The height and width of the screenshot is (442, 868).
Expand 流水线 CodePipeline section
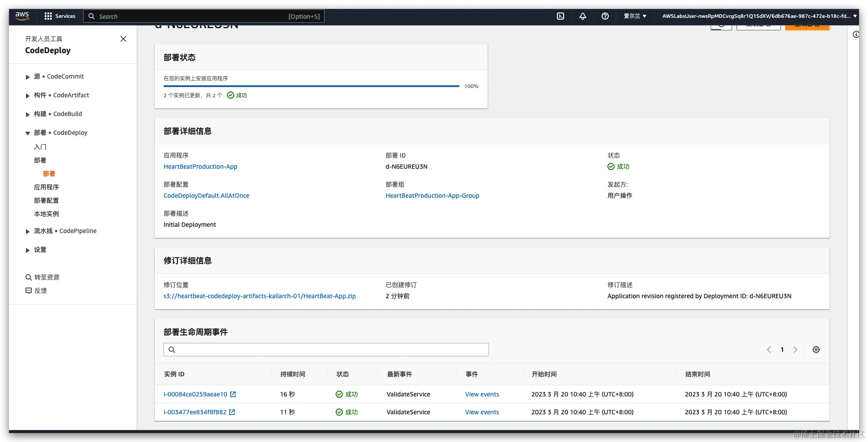tap(28, 231)
